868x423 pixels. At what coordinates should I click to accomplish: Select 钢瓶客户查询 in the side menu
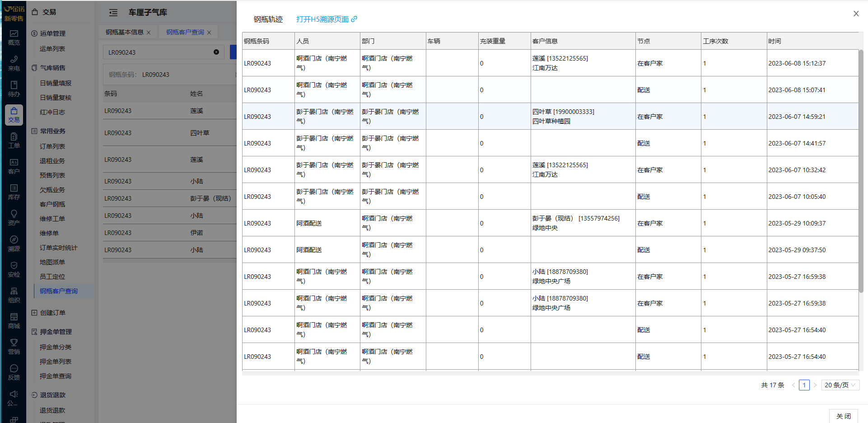(59, 291)
